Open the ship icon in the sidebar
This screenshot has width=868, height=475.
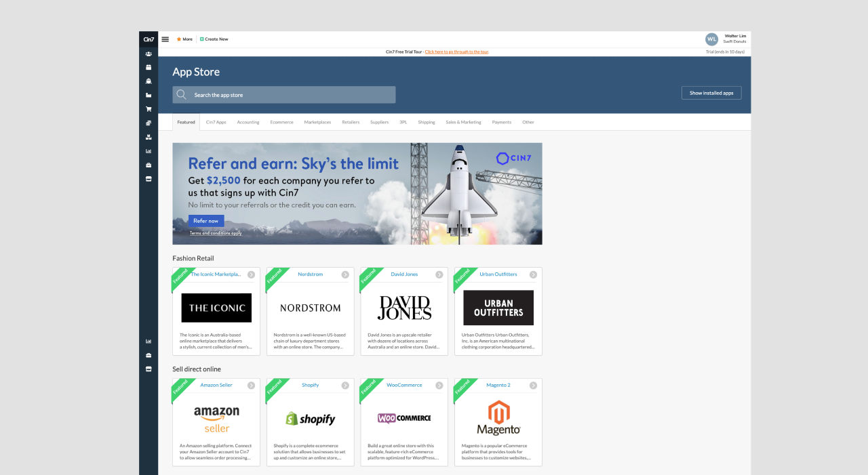pyautogui.click(x=149, y=81)
